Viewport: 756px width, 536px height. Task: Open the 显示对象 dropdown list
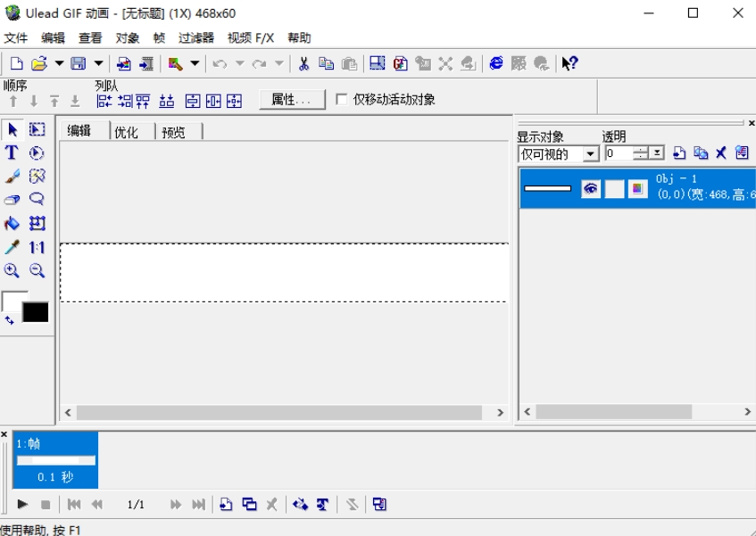(590, 154)
